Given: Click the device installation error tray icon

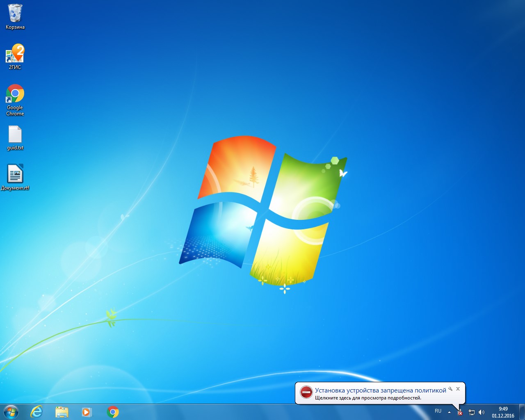Looking at the screenshot, I should click(x=460, y=412).
